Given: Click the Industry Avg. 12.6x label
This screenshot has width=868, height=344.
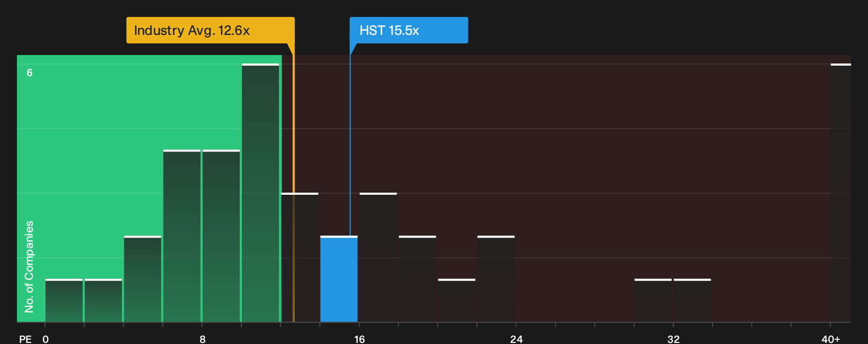Looking at the screenshot, I should (210, 30).
